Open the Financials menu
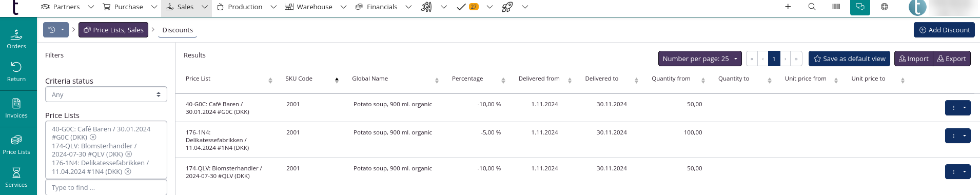Screen dimensions: 980x195 (x=376, y=7)
